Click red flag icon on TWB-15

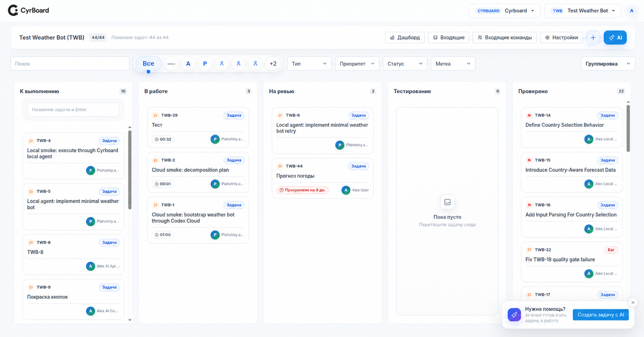point(529,160)
